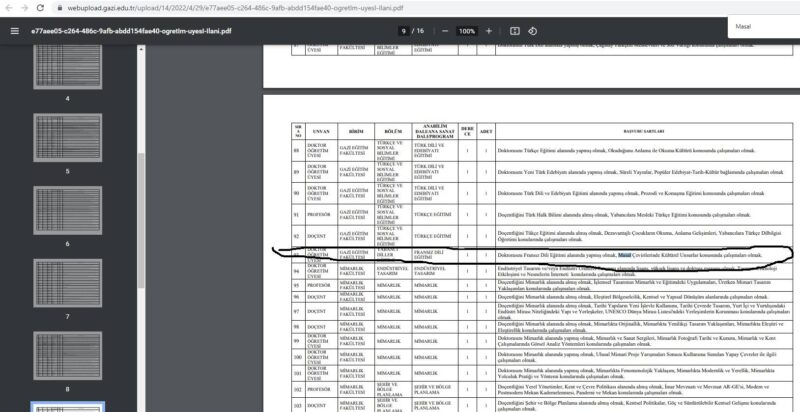Click the zoom in plus button
This screenshot has height=412, width=800.
click(489, 31)
